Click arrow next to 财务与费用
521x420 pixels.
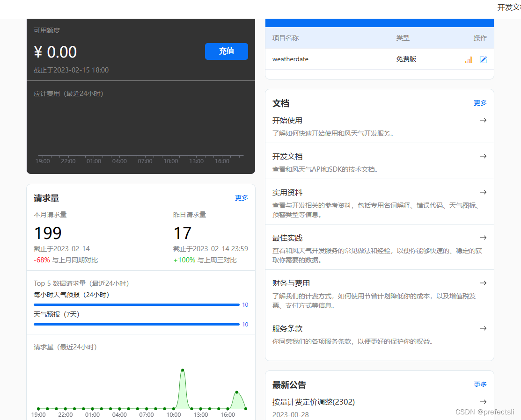pyautogui.click(x=483, y=283)
